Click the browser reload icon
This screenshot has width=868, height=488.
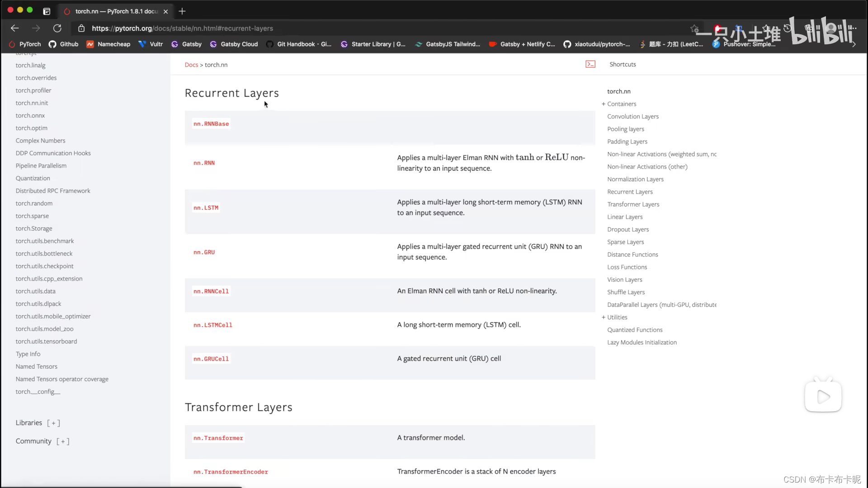[57, 28]
